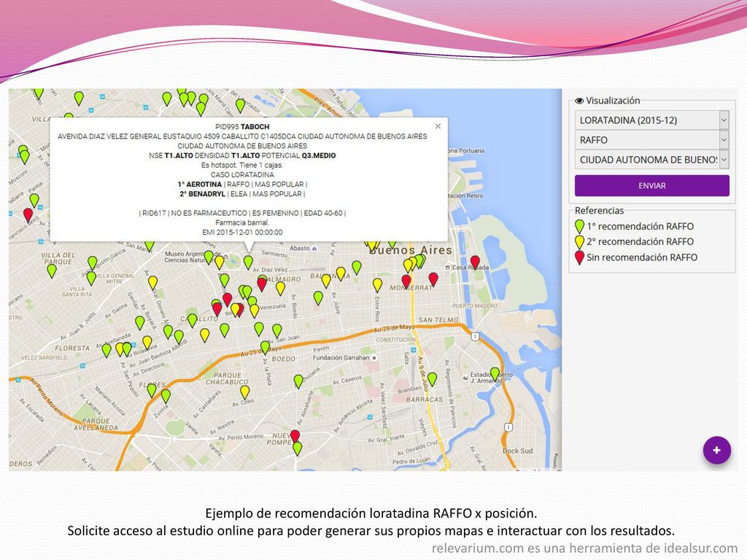Click the "PUERTO MADERO" neighborhood label
Image resolution: width=747 pixels, height=560 pixels.
474,306
